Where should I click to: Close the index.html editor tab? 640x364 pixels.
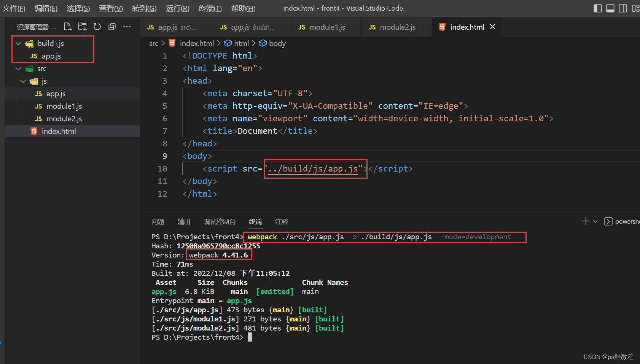click(492, 27)
